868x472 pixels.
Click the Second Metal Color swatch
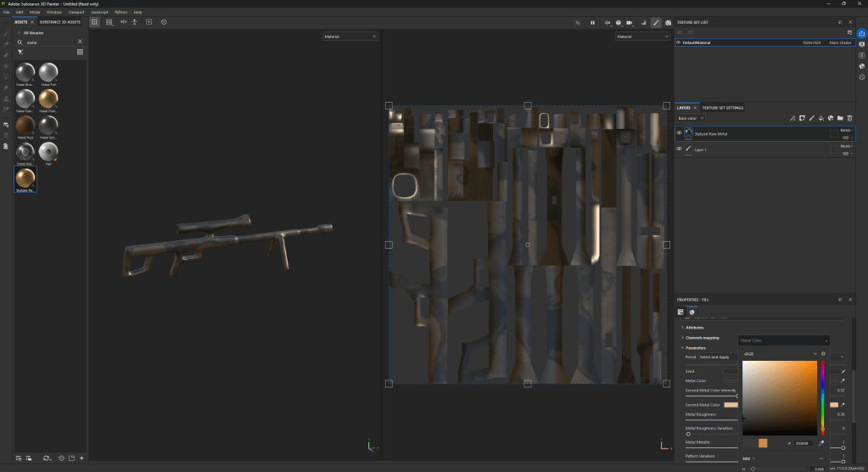click(x=730, y=405)
